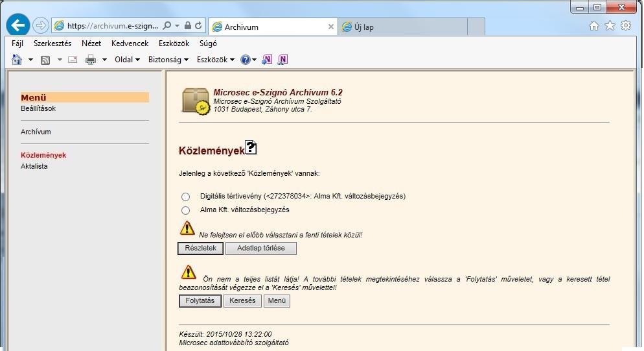This screenshot has height=351, width=644.
Task: Open the Fájl menu
Action: 17,43
